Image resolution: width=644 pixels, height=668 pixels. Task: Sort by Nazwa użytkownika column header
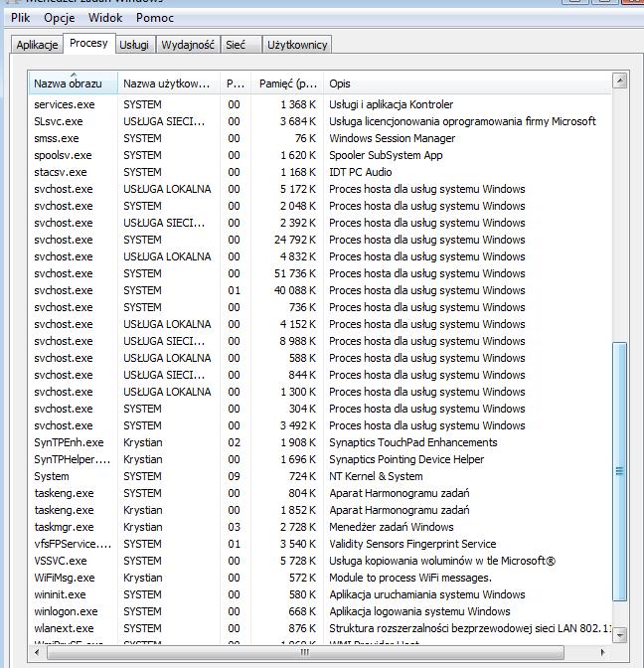pos(167,83)
